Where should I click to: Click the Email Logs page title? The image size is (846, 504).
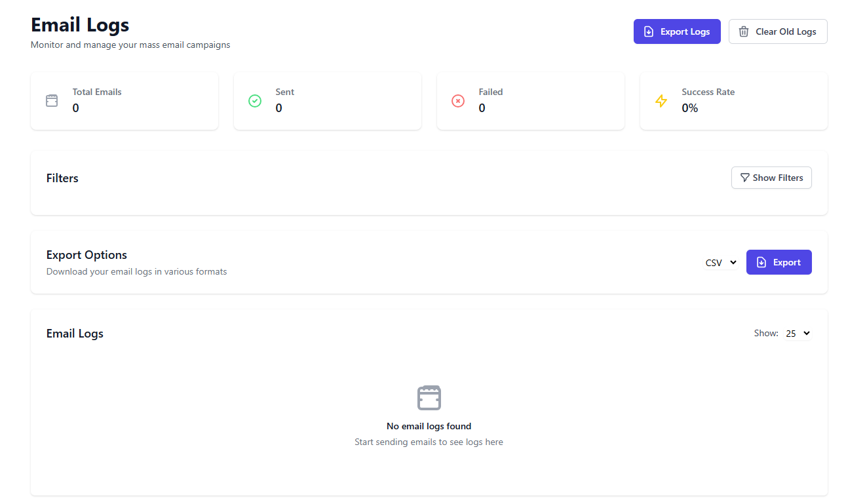coord(79,24)
